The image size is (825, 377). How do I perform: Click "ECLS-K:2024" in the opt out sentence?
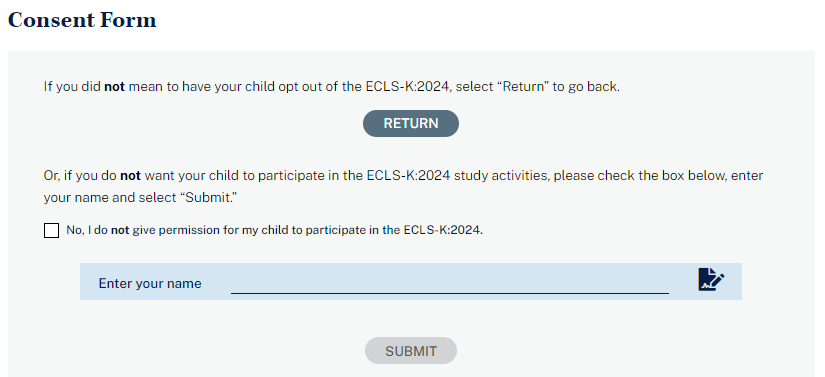(x=408, y=86)
